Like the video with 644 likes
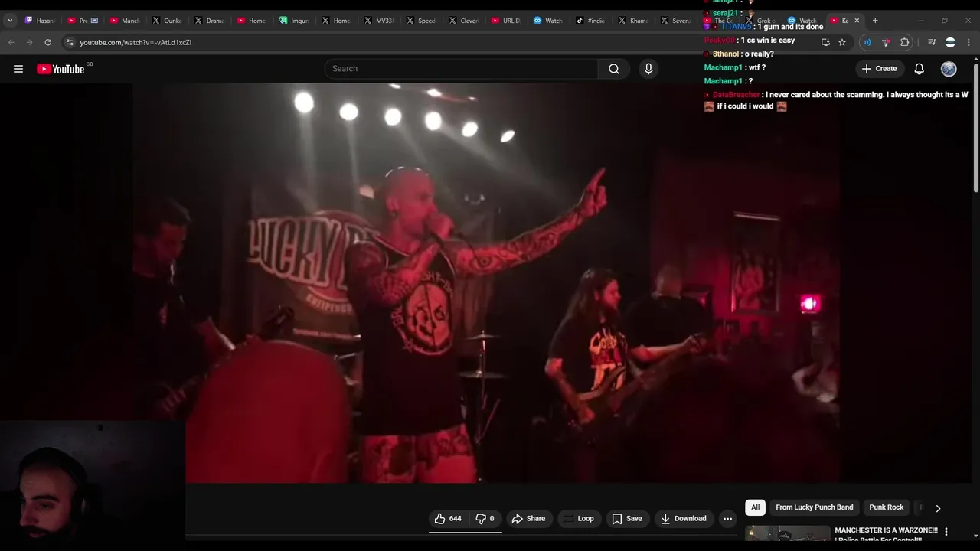 click(x=448, y=519)
